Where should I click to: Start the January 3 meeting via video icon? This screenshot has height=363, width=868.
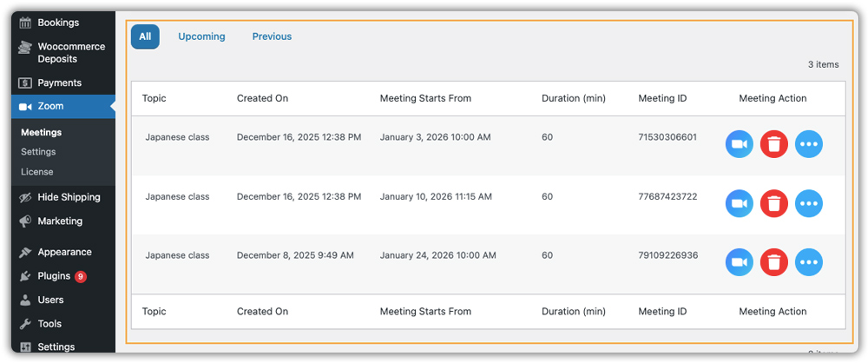tap(739, 144)
